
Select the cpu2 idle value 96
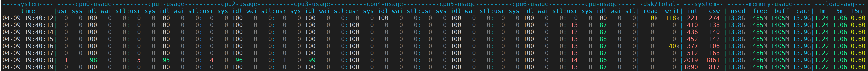pos(239,60)
